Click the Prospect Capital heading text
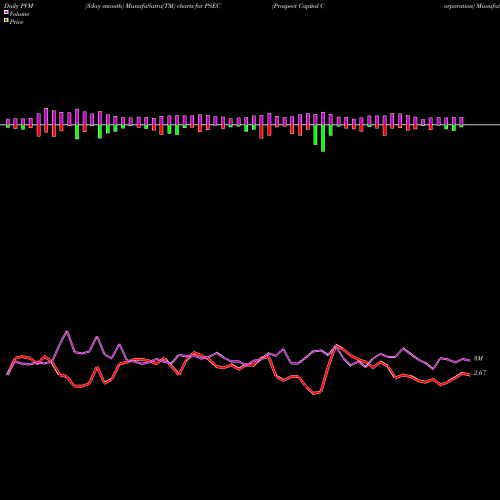 coord(298,6)
